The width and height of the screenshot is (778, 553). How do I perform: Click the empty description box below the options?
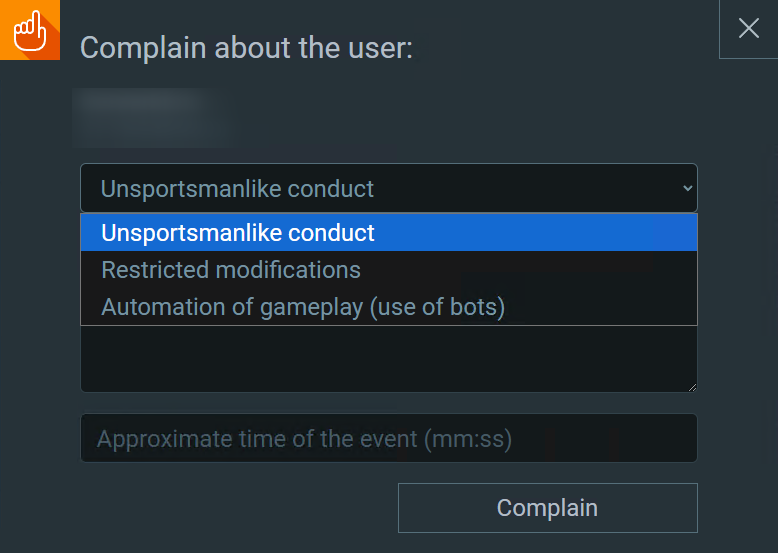pos(389,359)
